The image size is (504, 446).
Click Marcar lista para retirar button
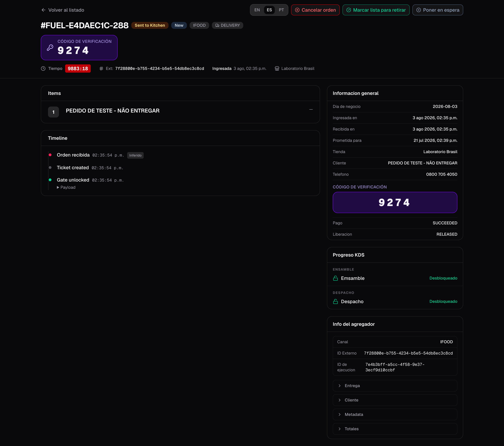coord(376,10)
